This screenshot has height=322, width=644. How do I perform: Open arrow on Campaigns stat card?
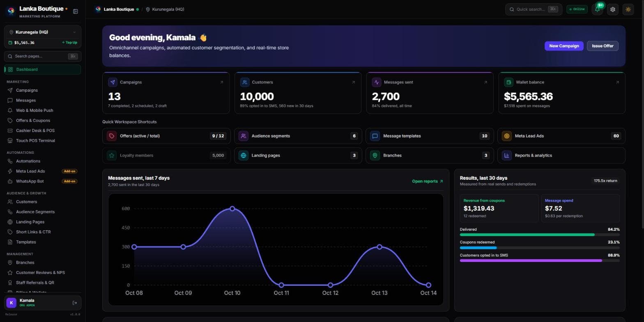(x=222, y=82)
